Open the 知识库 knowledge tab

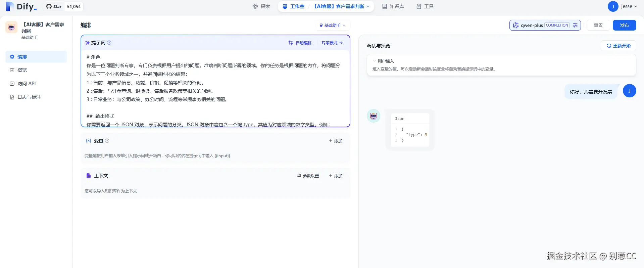[393, 6]
